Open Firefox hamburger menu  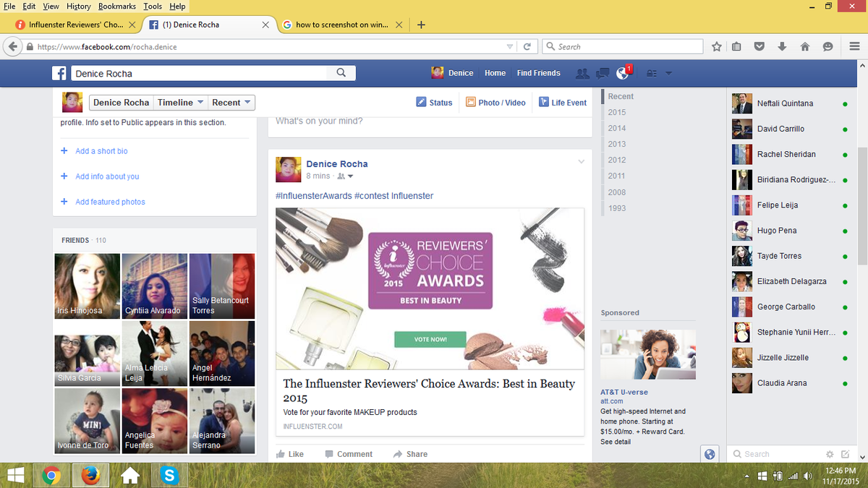[x=854, y=46]
